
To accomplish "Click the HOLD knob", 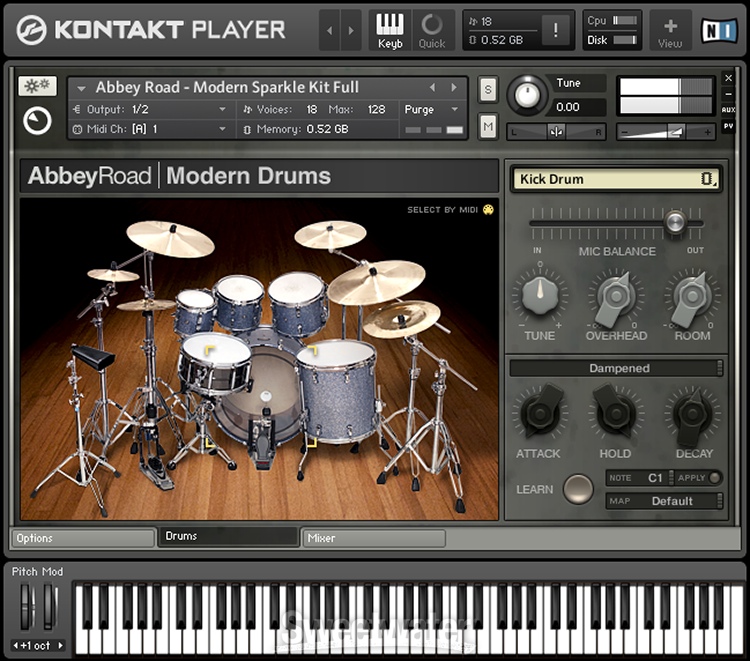I will (x=615, y=413).
